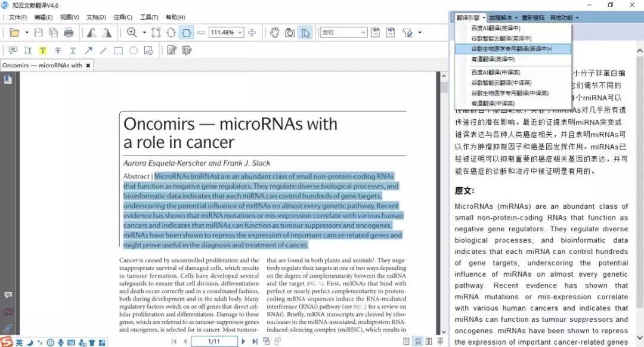This screenshot has height=347, width=644.
Task: Click the Save disk icon
Action: click(x=39, y=32)
